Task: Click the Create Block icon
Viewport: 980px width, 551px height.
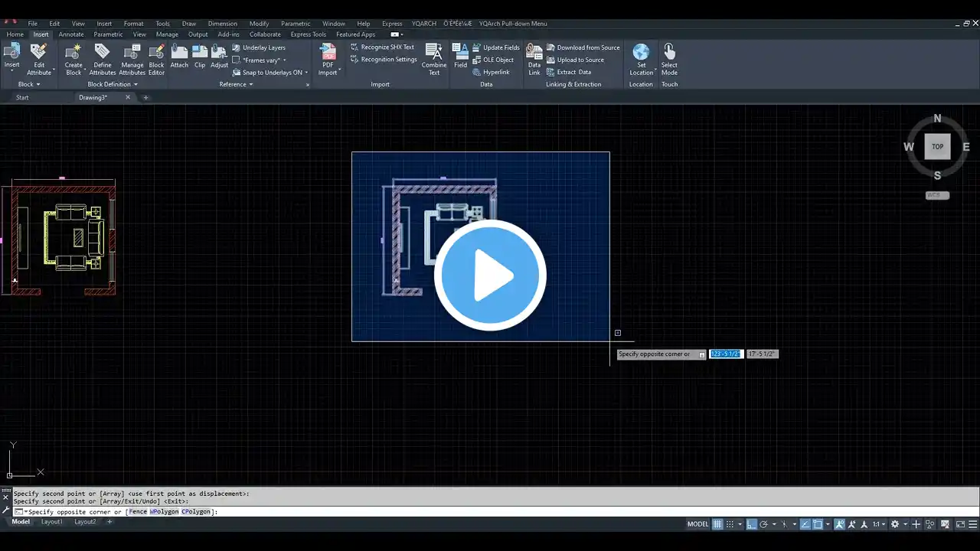Action: coord(73,58)
